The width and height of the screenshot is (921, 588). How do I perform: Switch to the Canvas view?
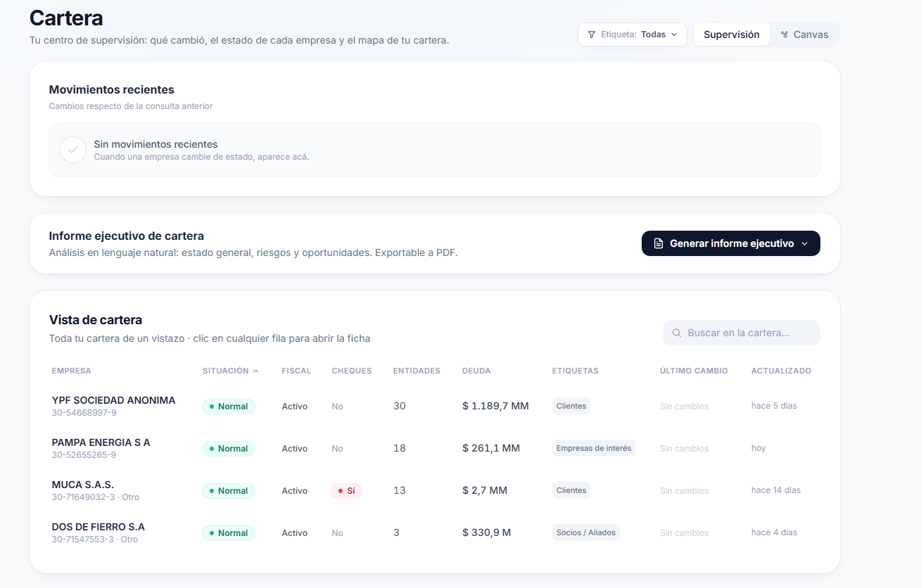[x=804, y=34]
